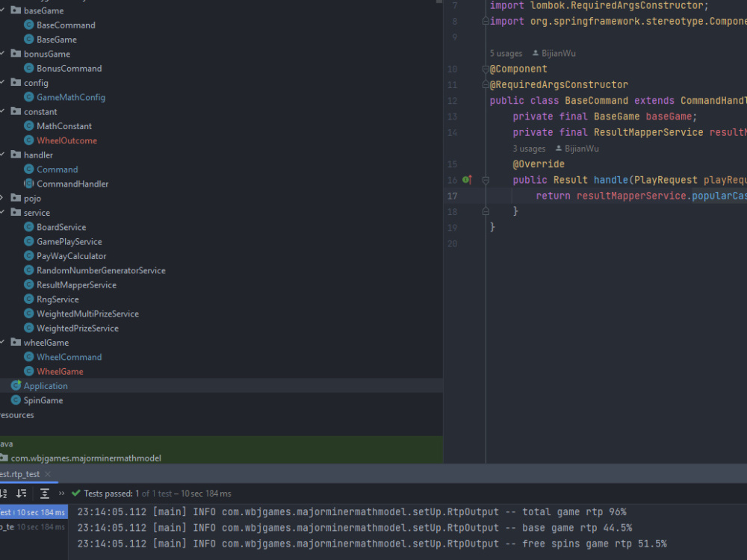Click the baseGame folder icon
This screenshot has height=560, width=747.
coord(16,10)
